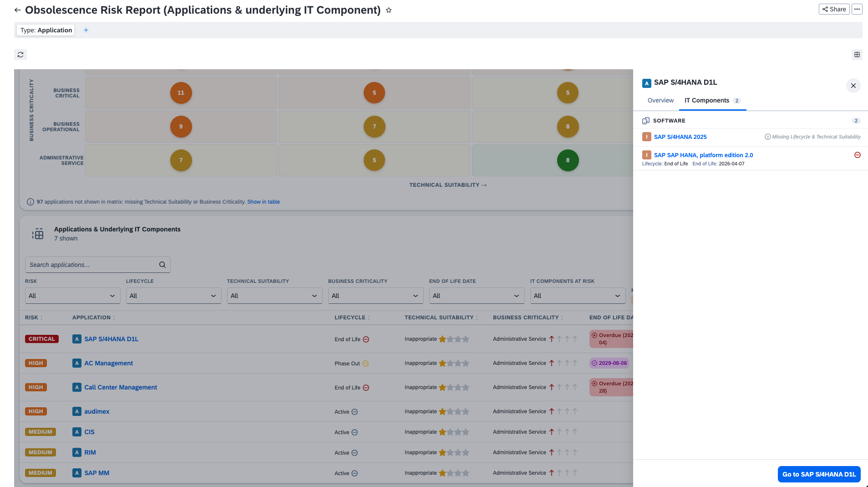Sort table by Risk column
This screenshot has width=868, height=487.
tap(34, 318)
